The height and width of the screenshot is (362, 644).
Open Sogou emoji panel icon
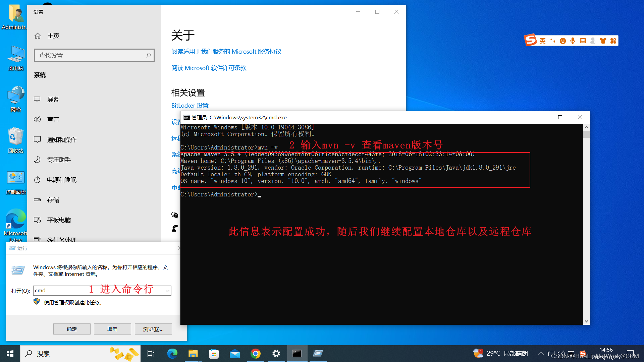pyautogui.click(x=563, y=41)
